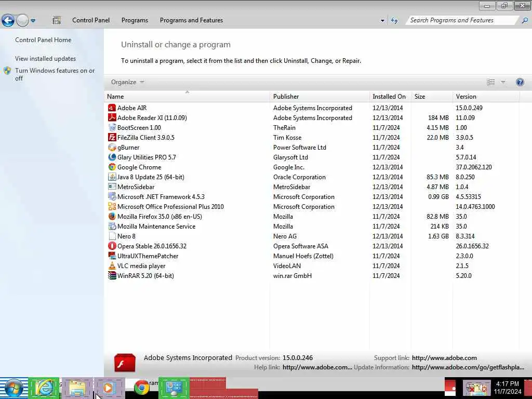Click version 37.0.2062.120 cell
The image size is (532, 399).
[x=474, y=167]
